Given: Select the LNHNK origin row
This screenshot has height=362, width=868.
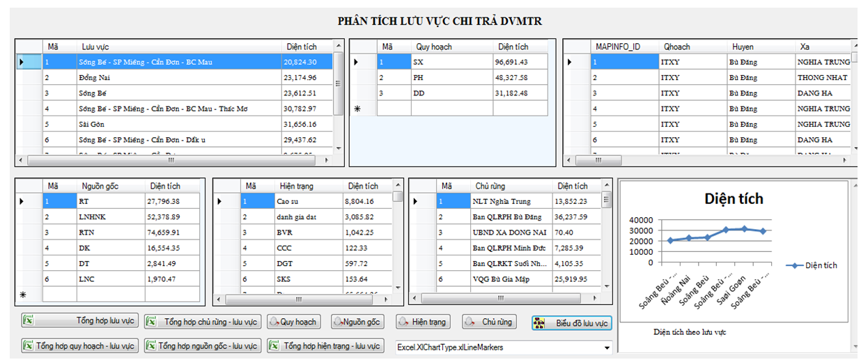Looking at the screenshot, I should pos(109,217).
